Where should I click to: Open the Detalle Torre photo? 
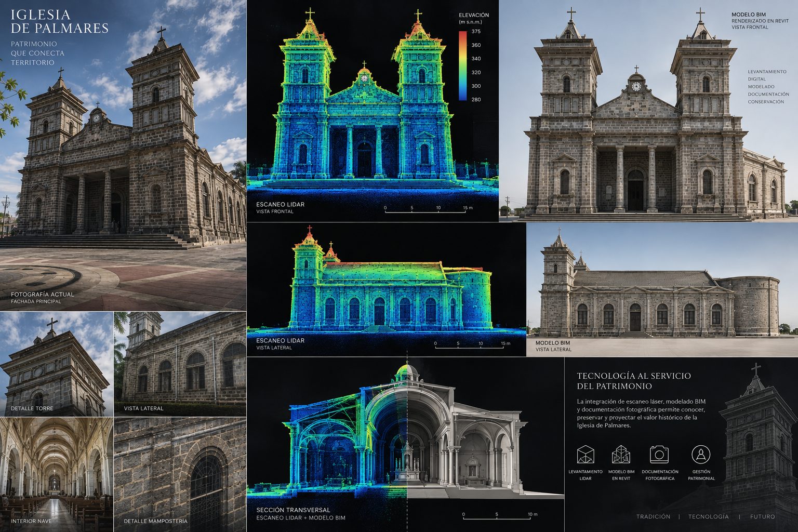click(x=57, y=364)
